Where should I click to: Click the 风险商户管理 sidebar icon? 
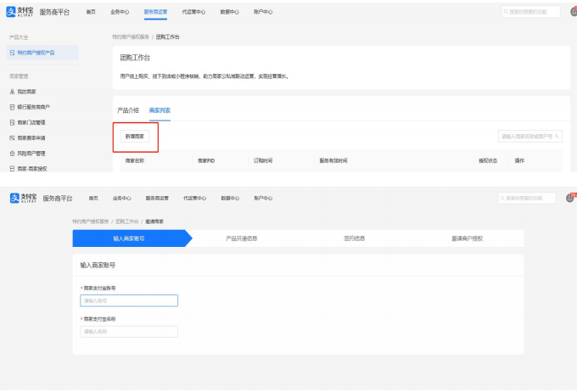click(12, 153)
